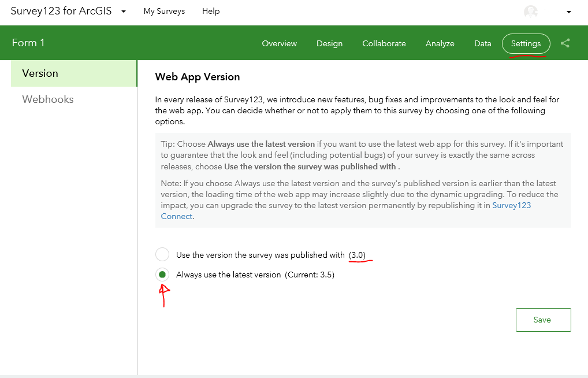Go to the Collaborate tab
The width and height of the screenshot is (588, 378).
pyautogui.click(x=384, y=43)
